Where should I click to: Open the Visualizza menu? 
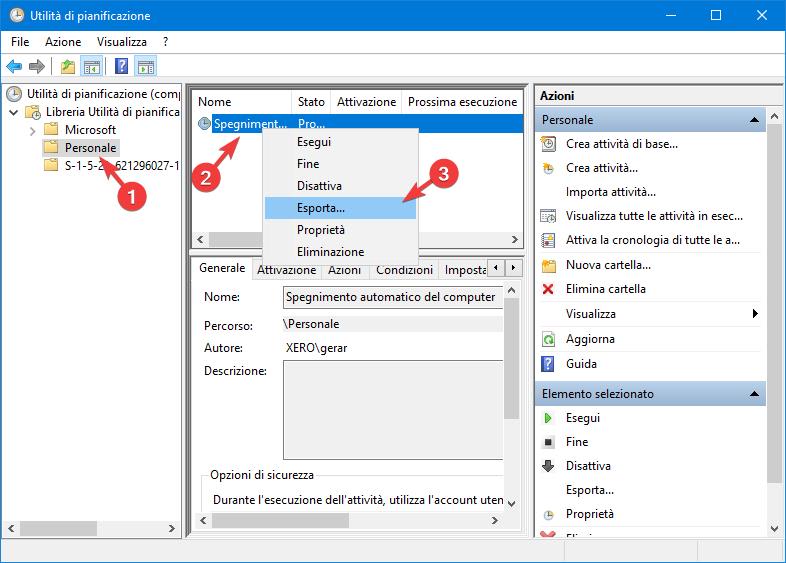[121, 42]
